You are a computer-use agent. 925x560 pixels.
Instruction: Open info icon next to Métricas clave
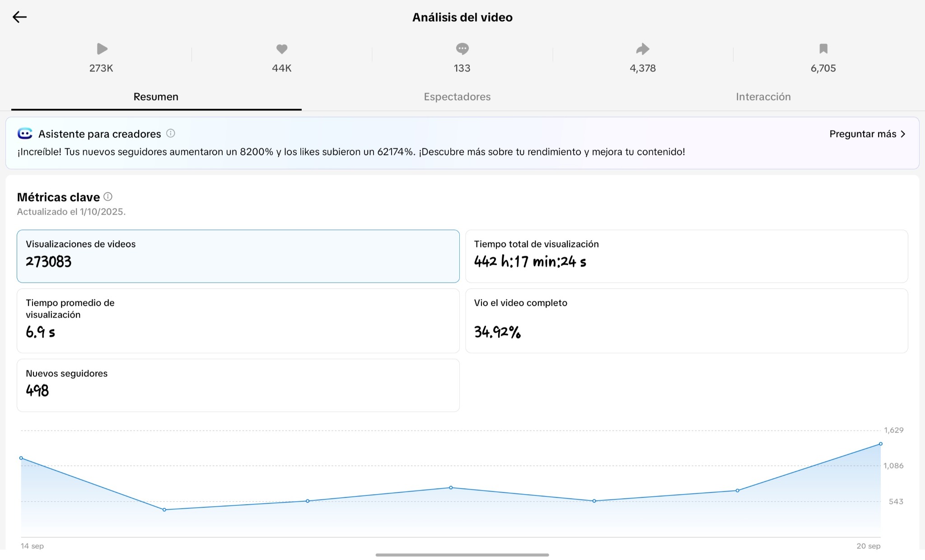point(108,196)
